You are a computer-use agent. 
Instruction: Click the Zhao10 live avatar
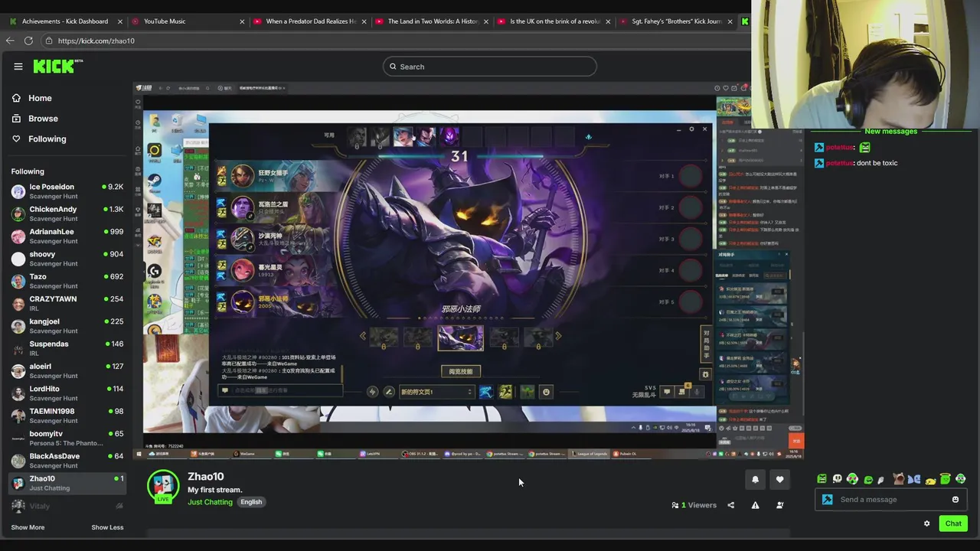163,486
